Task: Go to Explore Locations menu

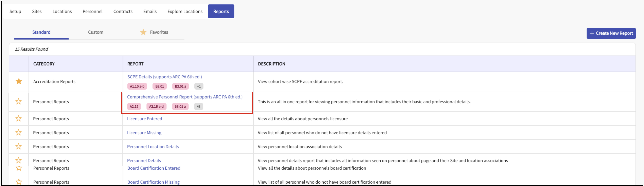Action: pos(185,12)
